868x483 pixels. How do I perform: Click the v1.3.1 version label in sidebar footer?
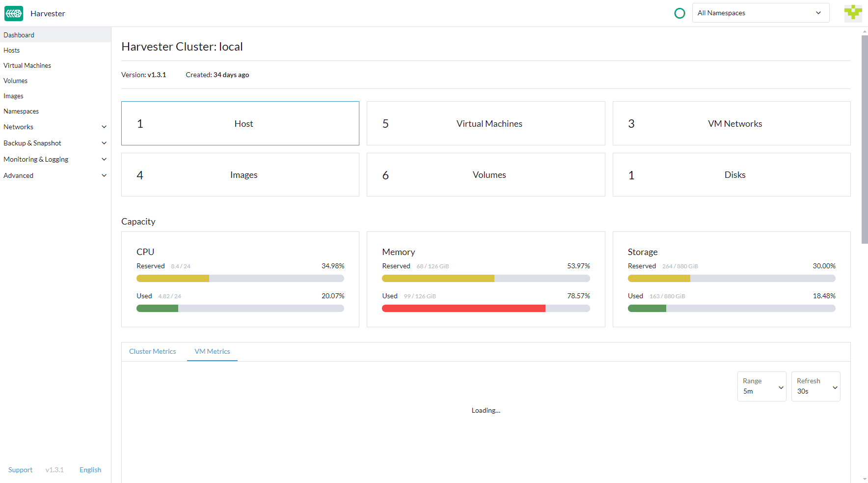pyautogui.click(x=54, y=470)
